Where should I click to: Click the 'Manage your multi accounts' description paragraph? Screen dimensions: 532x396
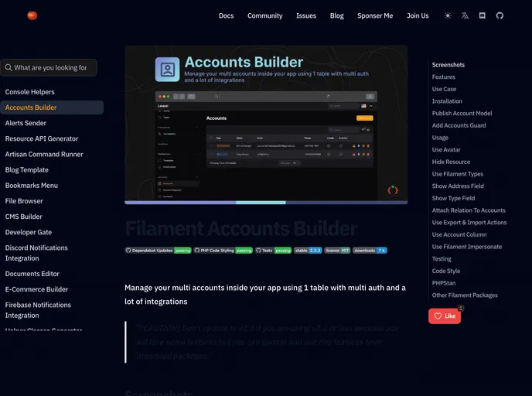pyautogui.click(x=265, y=295)
